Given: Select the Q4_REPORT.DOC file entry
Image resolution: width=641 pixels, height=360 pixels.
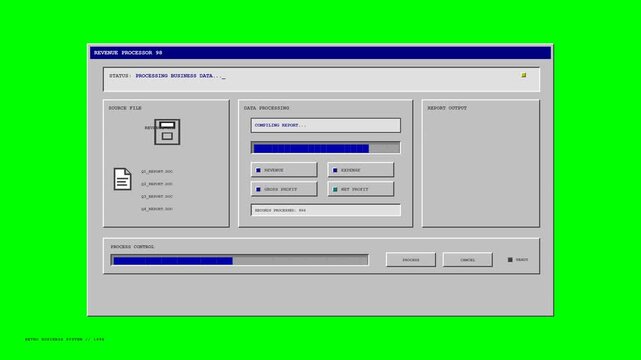Looking at the screenshot, I should pyautogui.click(x=157, y=209).
